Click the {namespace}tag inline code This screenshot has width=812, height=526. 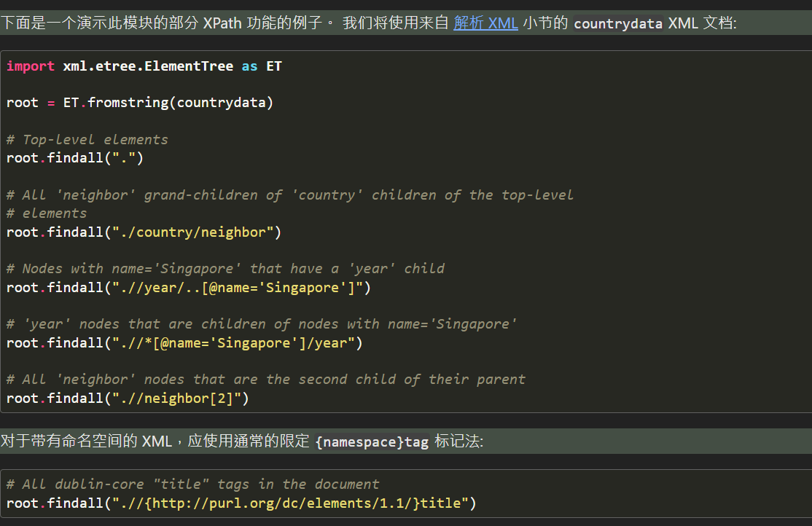click(x=372, y=441)
